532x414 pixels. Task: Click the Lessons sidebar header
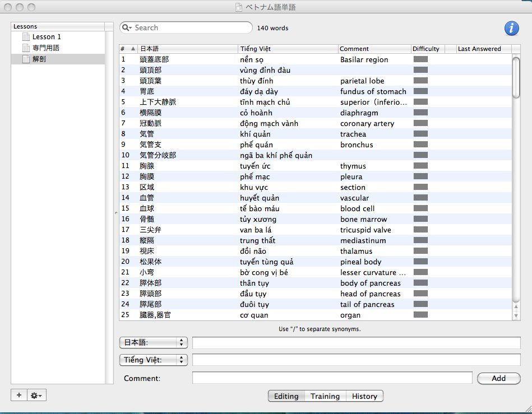click(58, 26)
